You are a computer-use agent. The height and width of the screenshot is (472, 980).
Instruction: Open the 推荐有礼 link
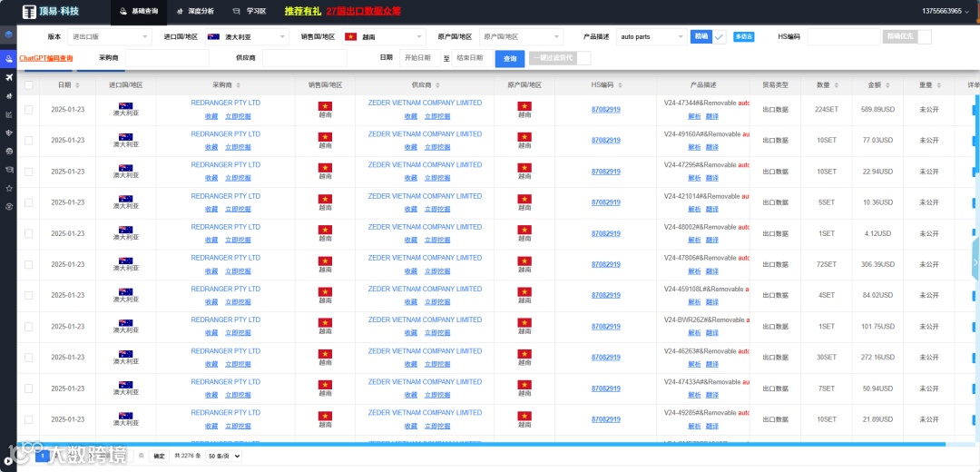(x=302, y=11)
